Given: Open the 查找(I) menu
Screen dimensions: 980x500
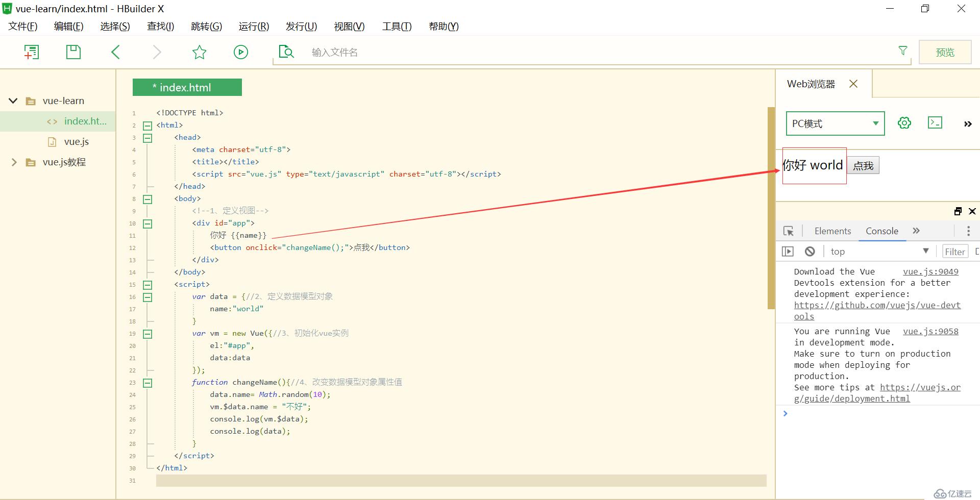Looking at the screenshot, I should [x=161, y=27].
